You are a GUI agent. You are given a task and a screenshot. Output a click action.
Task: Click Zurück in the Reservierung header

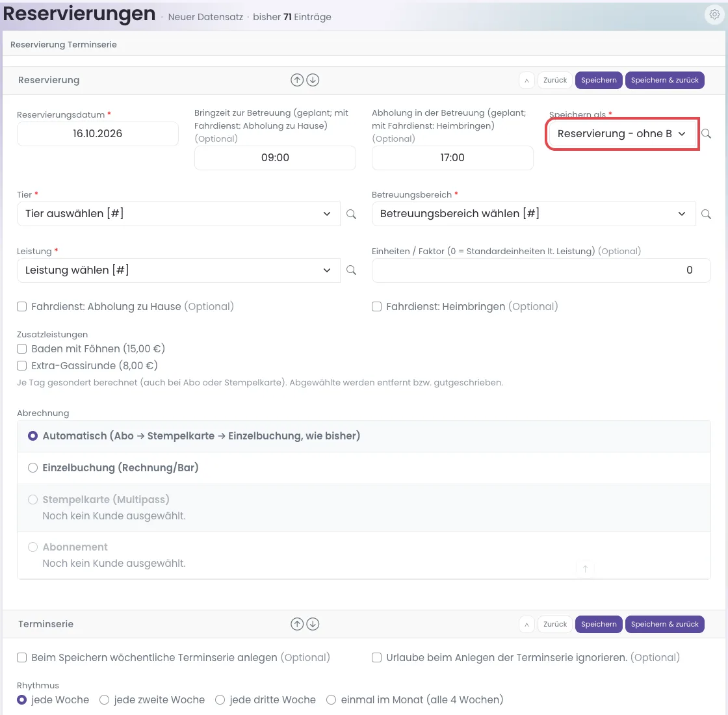click(555, 81)
